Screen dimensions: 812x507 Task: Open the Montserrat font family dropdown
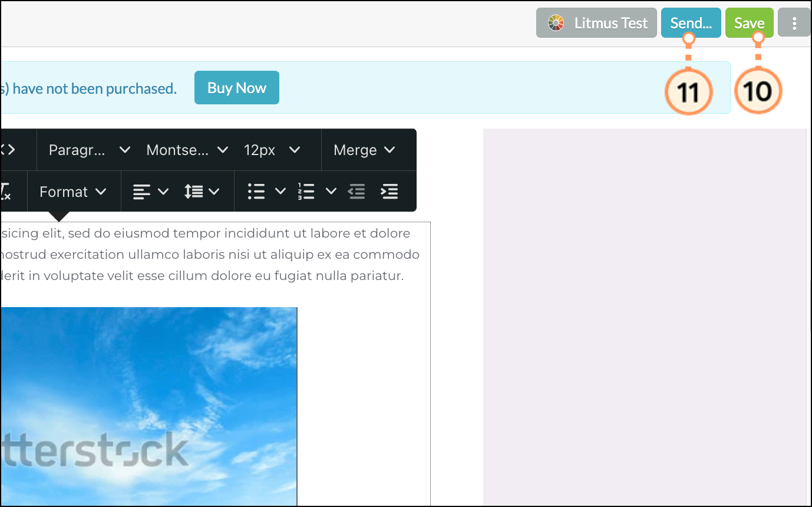tap(187, 150)
